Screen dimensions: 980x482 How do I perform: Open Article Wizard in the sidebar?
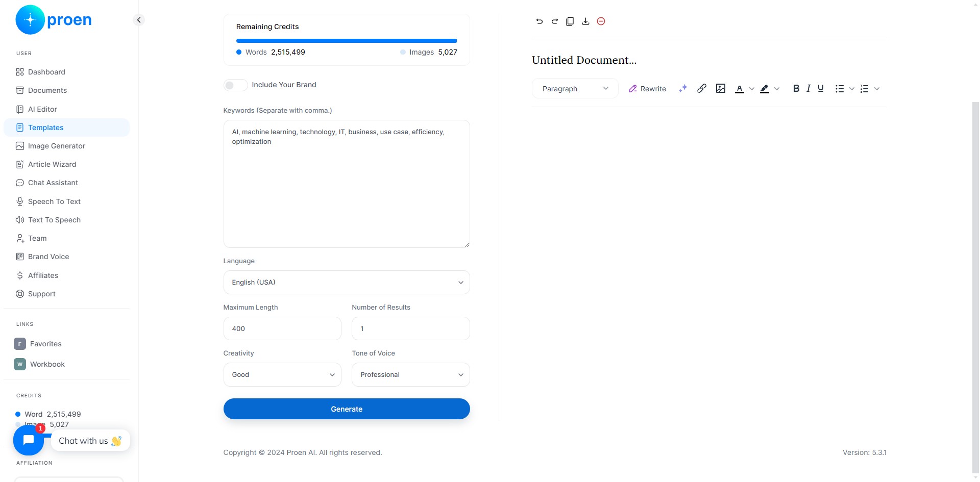tap(66, 164)
